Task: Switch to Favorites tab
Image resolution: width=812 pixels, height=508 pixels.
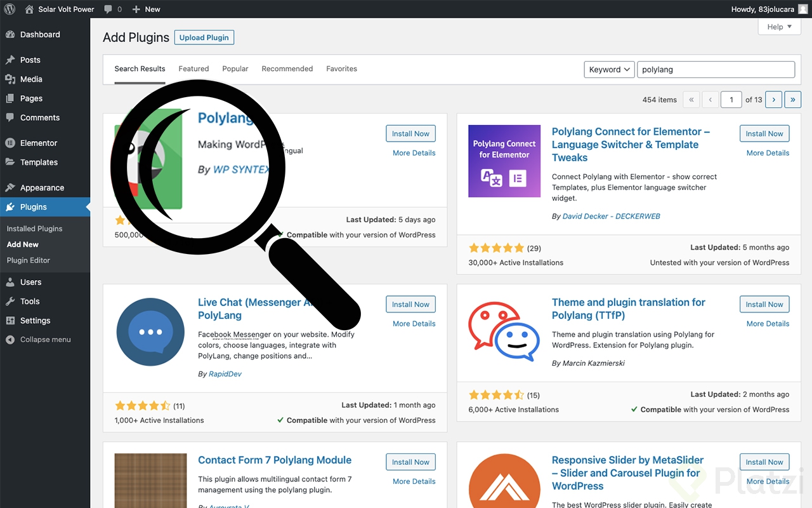Action: pos(341,69)
